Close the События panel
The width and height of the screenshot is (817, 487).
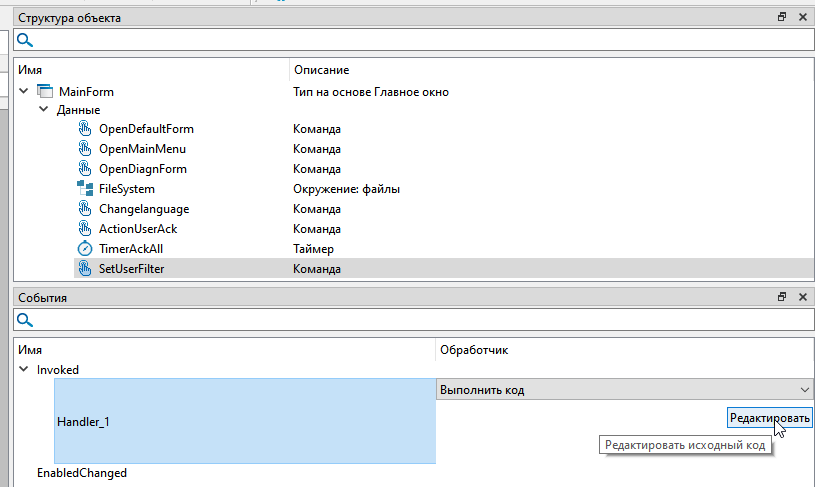click(802, 298)
